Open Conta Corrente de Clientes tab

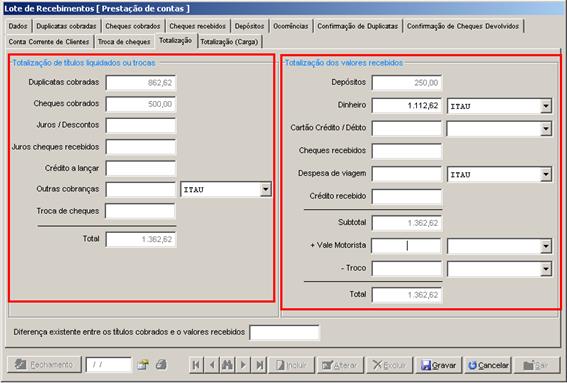(x=49, y=42)
